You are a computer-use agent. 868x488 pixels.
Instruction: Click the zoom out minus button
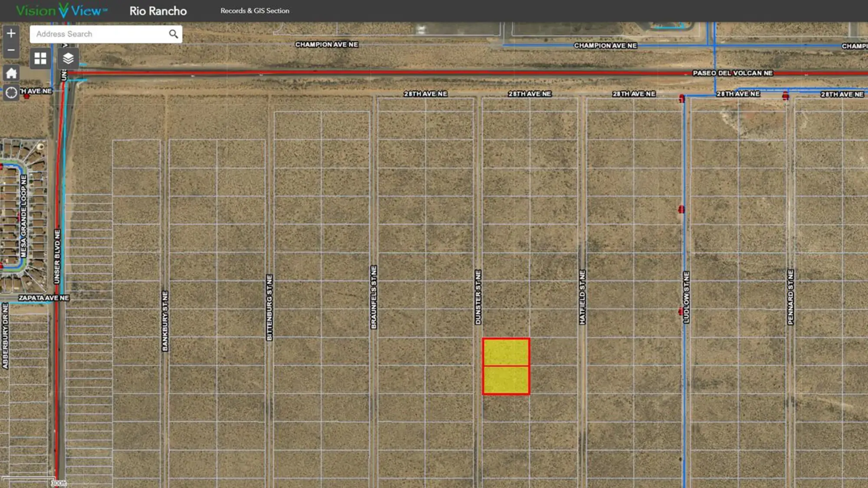pos(11,50)
